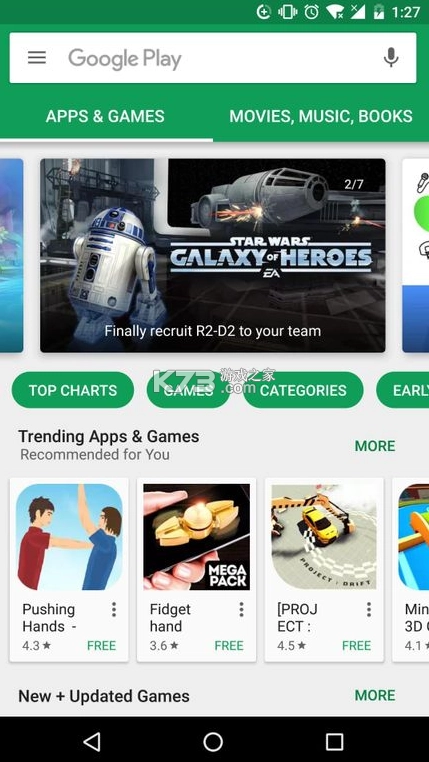Image resolution: width=429 pixels, height=762 pixels.
Task: Open the hamburger navigation menu
Action: [37, 58]
